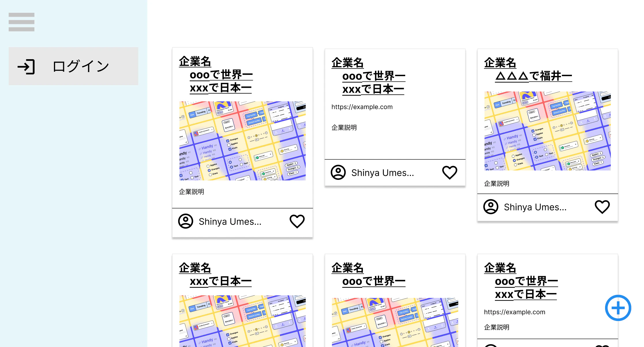Click Shinya Umes... on top-row https://example.com card
The height and width of the screenshot is (347, 644).
pyautogui.click(x=382, y=173)
